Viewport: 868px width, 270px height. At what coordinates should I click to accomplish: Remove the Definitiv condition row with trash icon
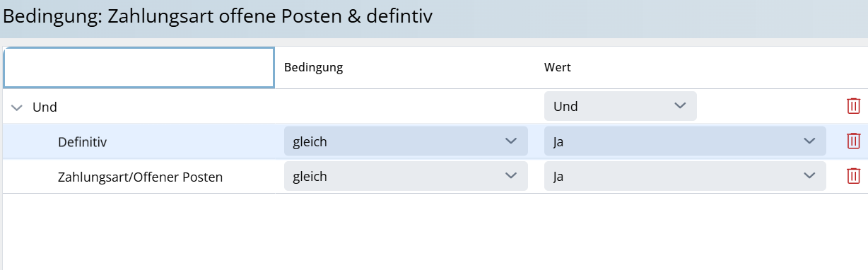(x=853, y=141)
